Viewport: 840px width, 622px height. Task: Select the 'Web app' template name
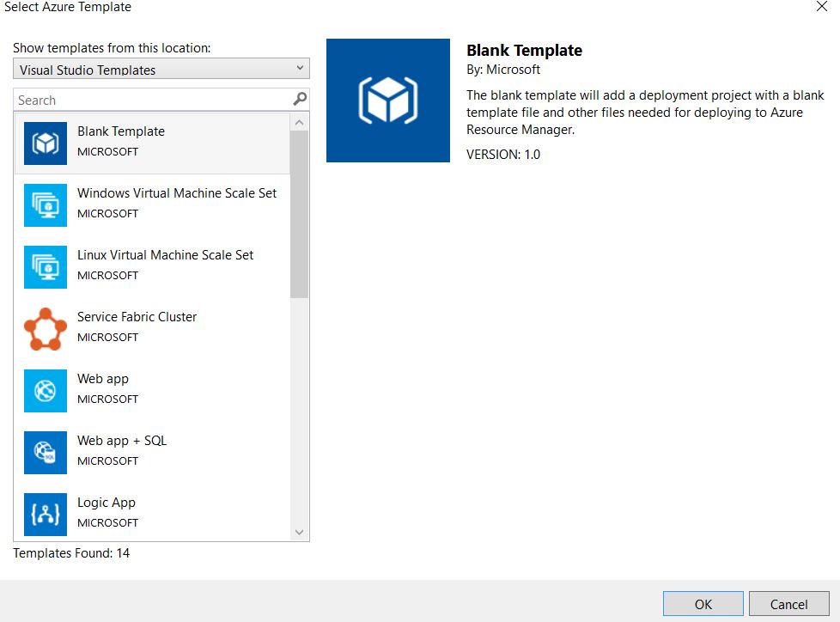tap(103, 379)
